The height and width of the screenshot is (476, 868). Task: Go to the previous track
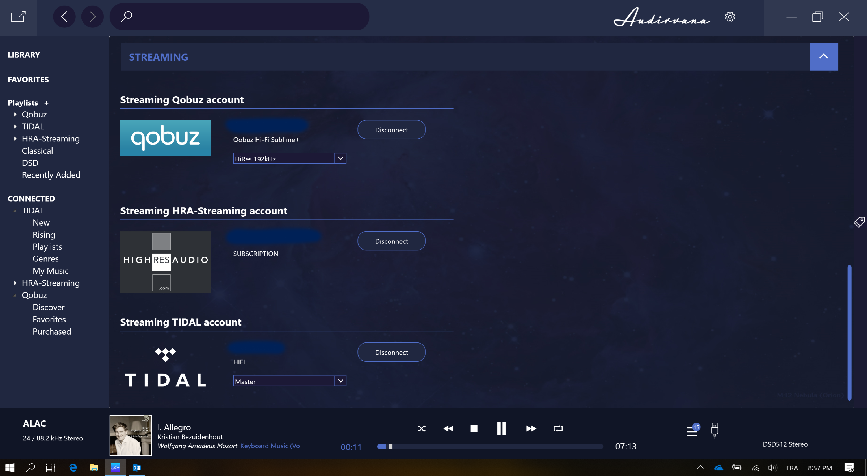(448, 429)
